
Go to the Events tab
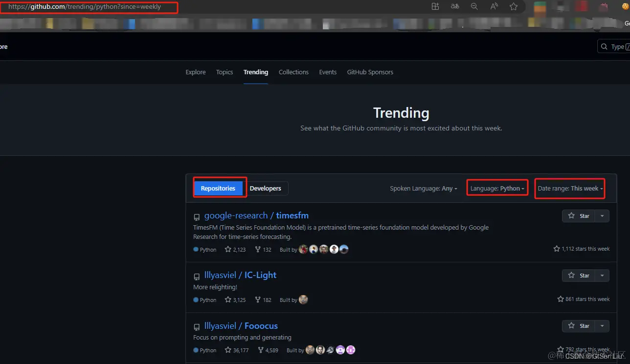(x=328, y=72)
